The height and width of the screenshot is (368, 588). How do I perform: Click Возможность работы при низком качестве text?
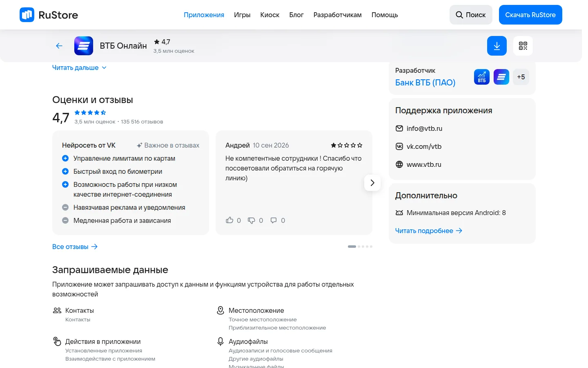[x=125, y=189]
